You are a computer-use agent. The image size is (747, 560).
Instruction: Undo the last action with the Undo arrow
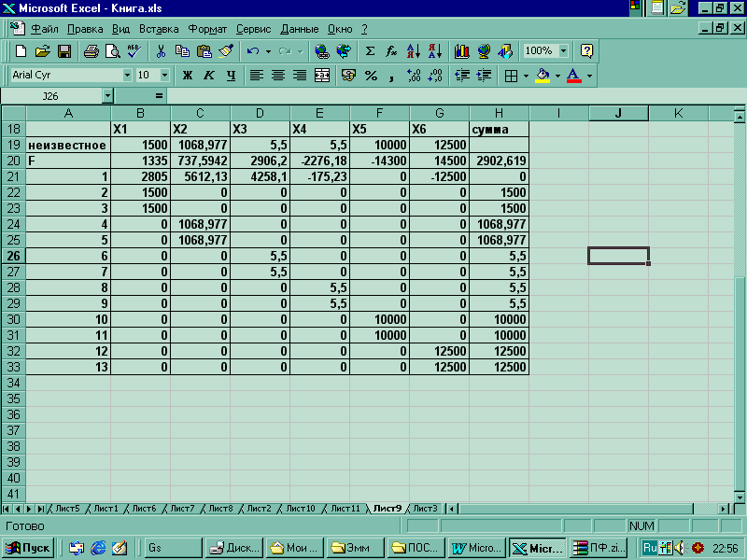253,51
